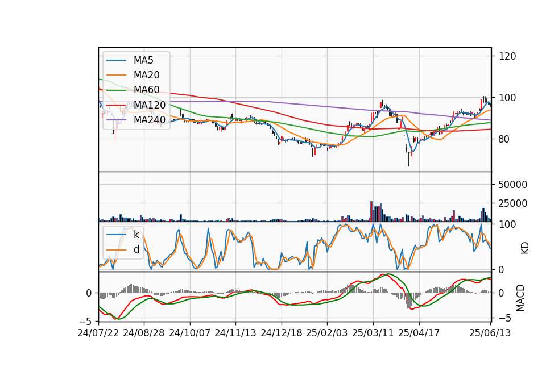Screen dimensions: 546x392
Task: Click the MA120 legend label
Action: [150, 105]
